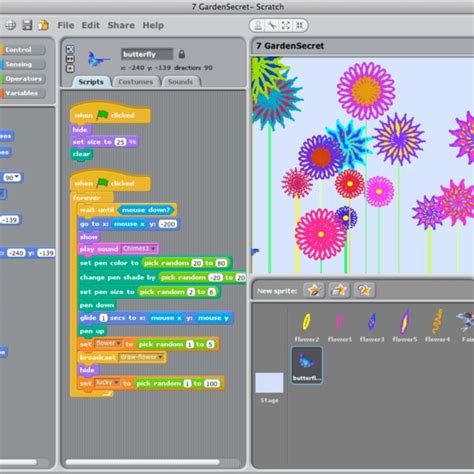Click the large pink flower on stage

[x=321, y=234]
